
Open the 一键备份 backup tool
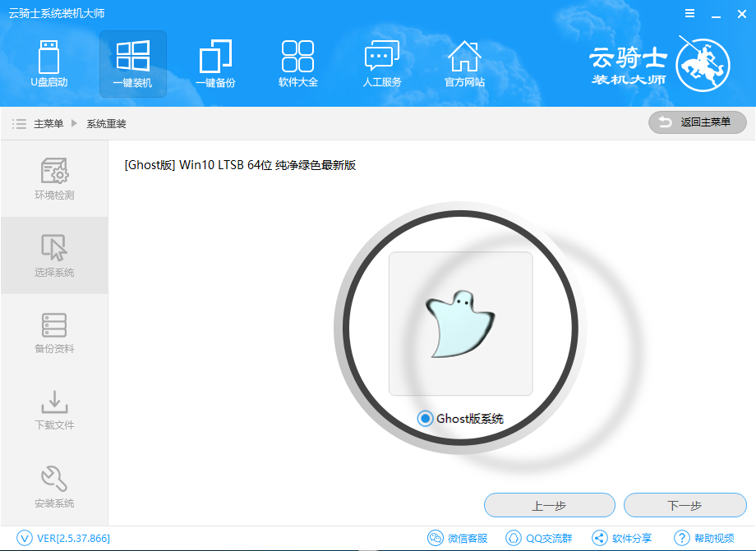click(215, 63)
